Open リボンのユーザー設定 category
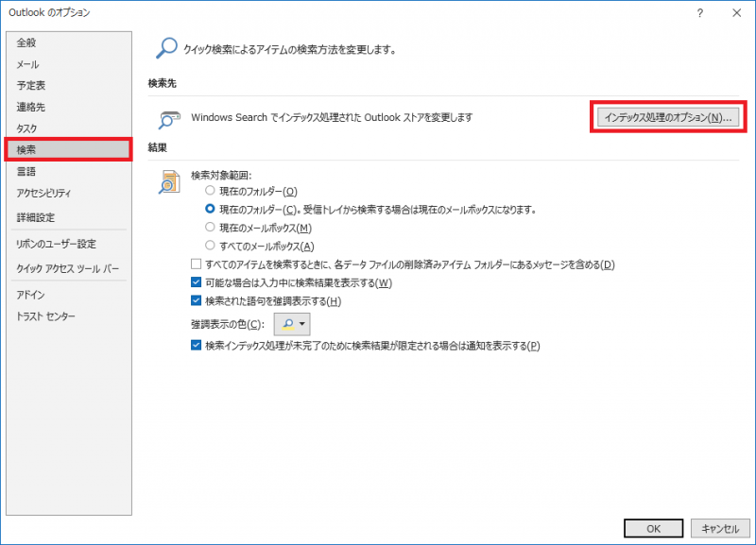 pos(68,245)
